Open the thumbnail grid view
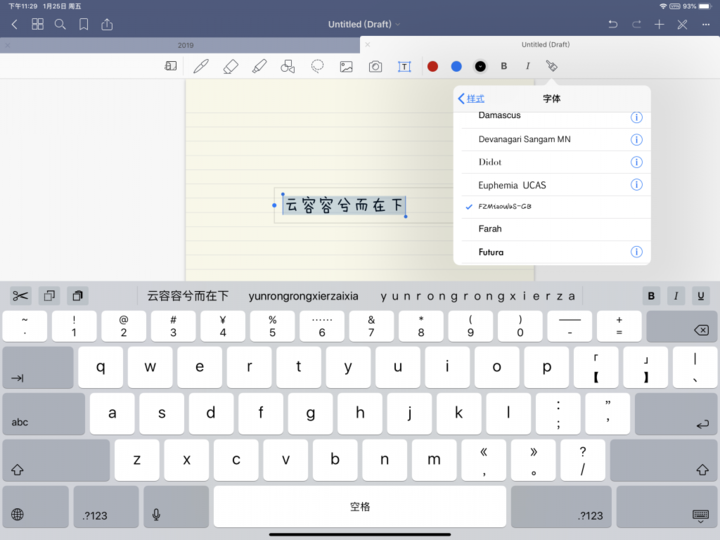 tap(38, 24)
